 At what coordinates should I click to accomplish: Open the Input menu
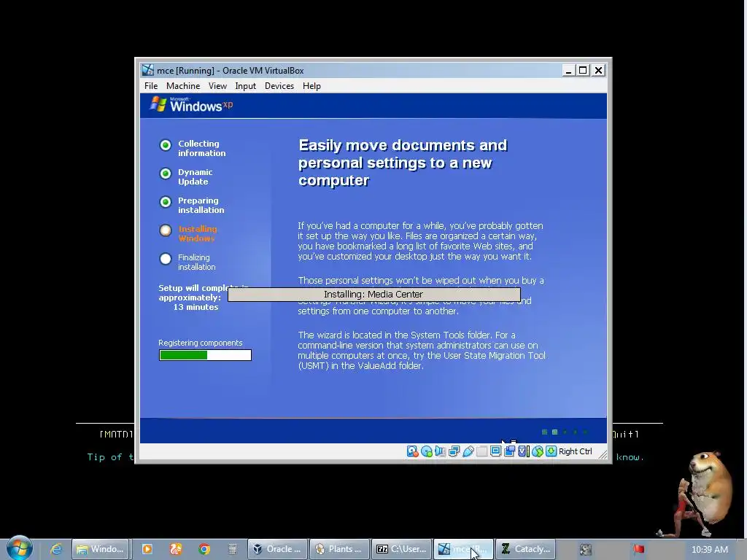coord(245,86)
